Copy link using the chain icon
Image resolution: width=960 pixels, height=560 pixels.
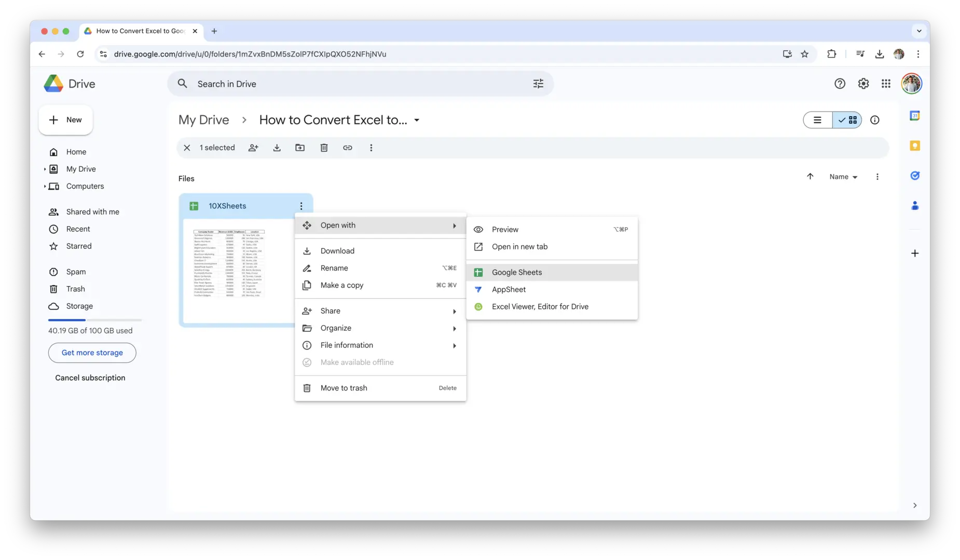coord(348,148)
